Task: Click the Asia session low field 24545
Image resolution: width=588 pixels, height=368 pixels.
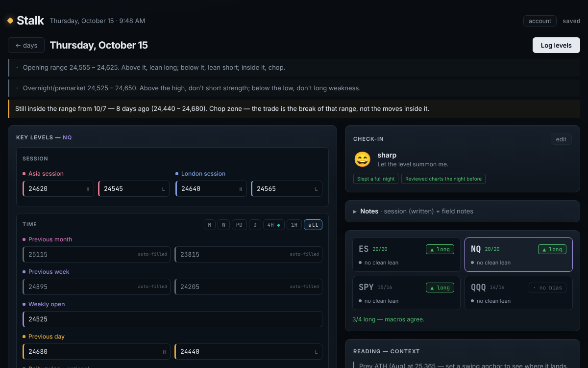Action: [x=134, y=189]
